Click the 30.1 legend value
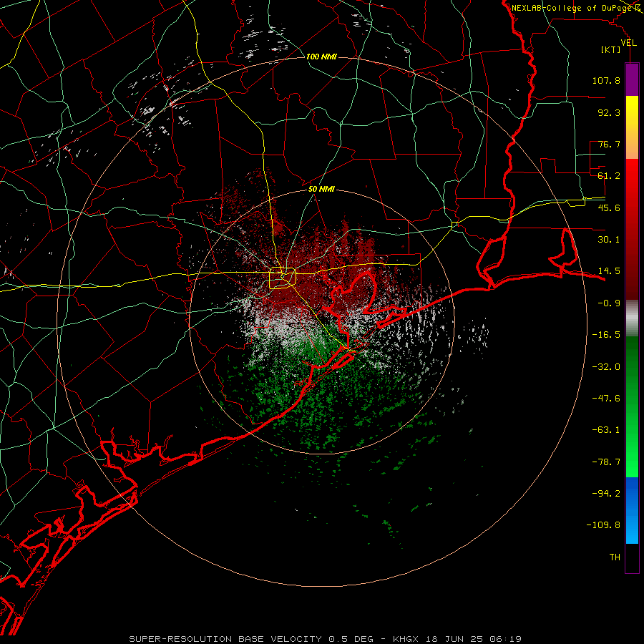Screen dimensions: 644x644 [x=609, y=240]
